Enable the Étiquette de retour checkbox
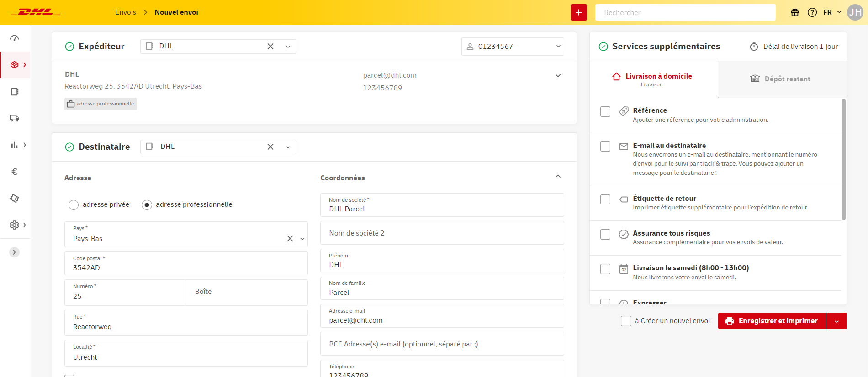Screen dimensions: 868x377 pos(605,199)
